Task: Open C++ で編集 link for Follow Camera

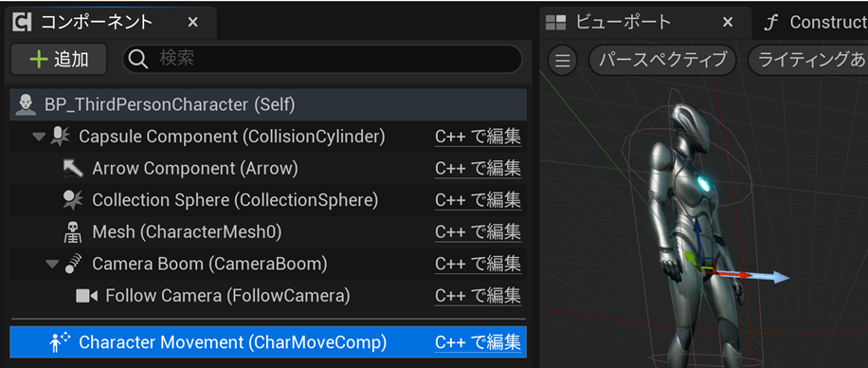Action: pos(478,296)
